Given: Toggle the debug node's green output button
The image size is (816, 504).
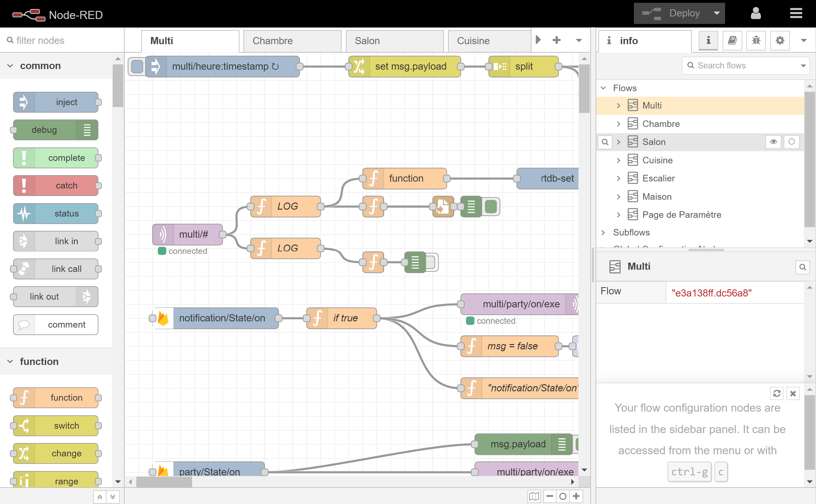Looking at the screenshot, I should coord(491,207).
